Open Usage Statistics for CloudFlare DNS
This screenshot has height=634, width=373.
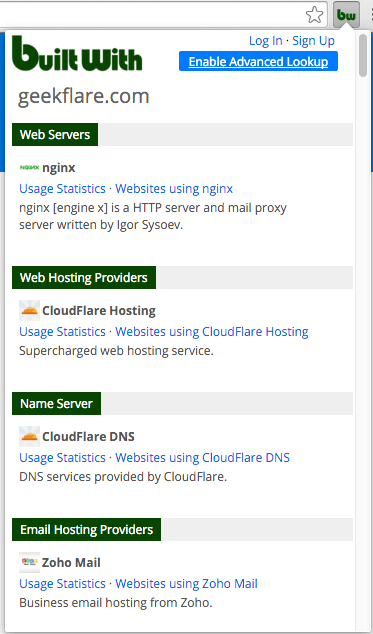62,458
